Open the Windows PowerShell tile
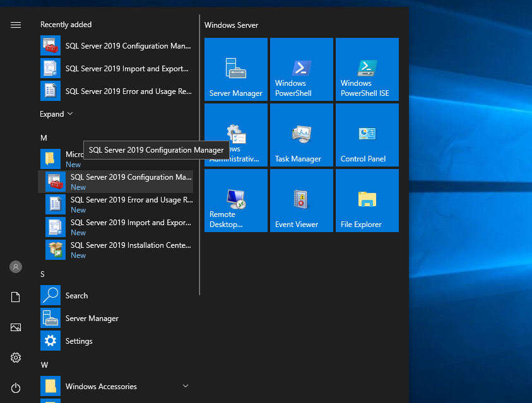532x403 pixels. pyautogui.click(x=302, y=69)
